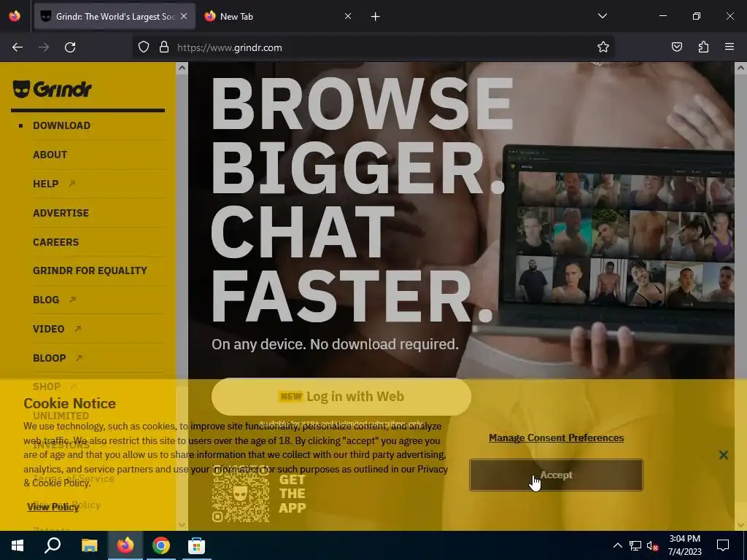Open the notification center icon

point(723,545)
